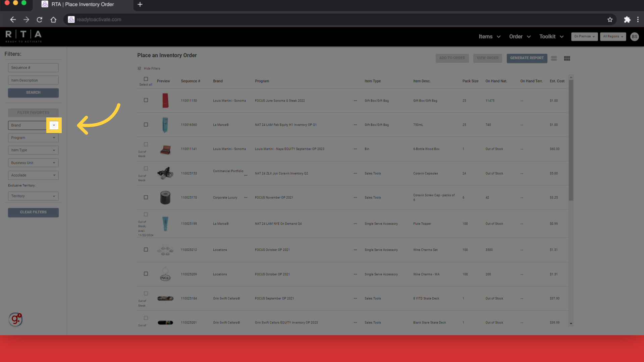
Task: Bookmark this page with the star
Action: (x=610, y=19)
